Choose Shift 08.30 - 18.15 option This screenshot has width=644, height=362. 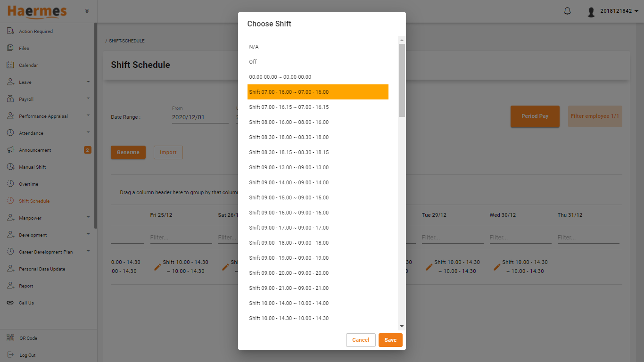pos(318,152)
